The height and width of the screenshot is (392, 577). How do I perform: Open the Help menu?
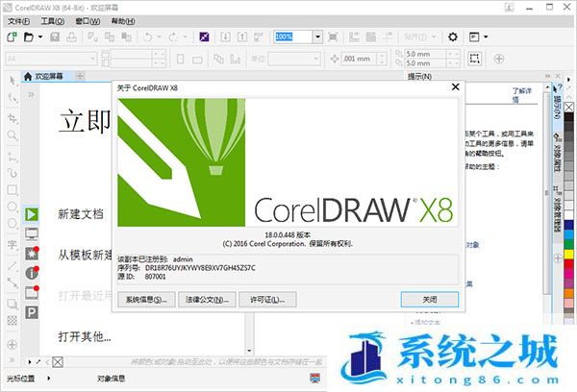[x=123, y=22]
